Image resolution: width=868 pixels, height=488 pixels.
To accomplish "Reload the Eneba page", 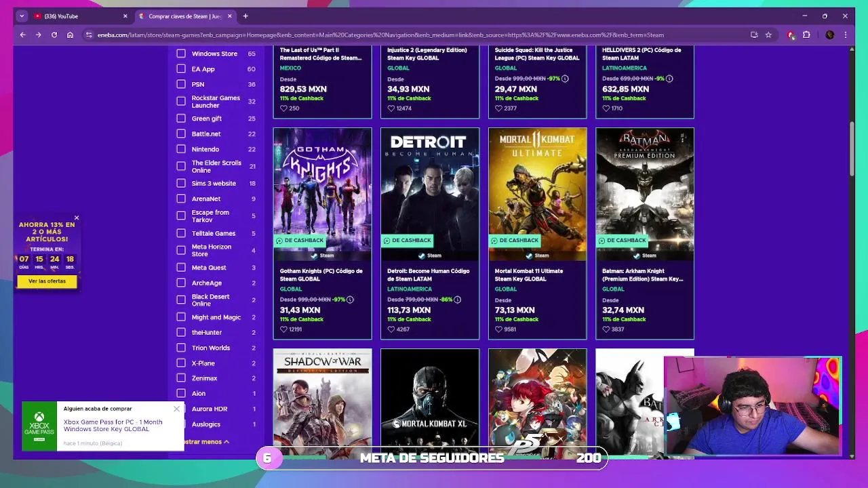I will (54, 35).
